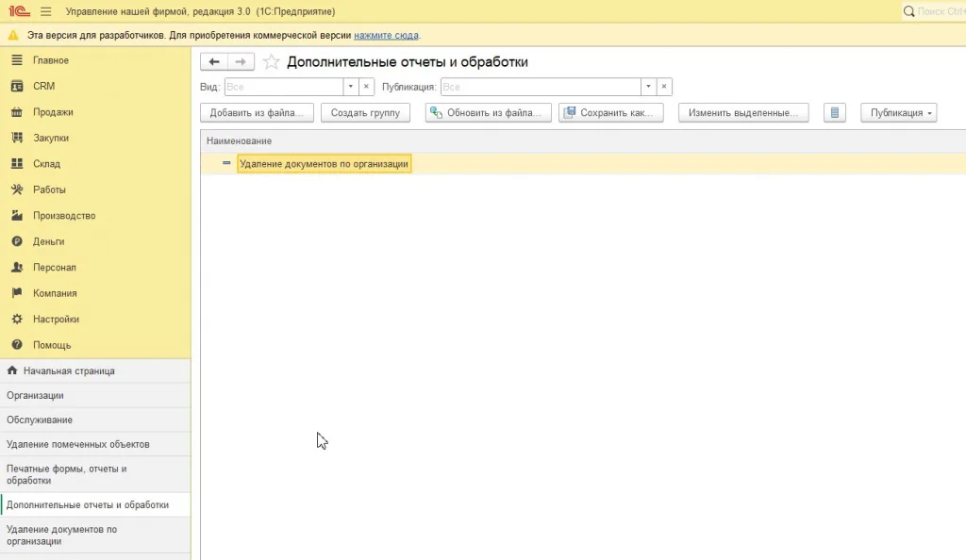Click Изменить выделенные button
Screen dimensions: 966x560
743,112
